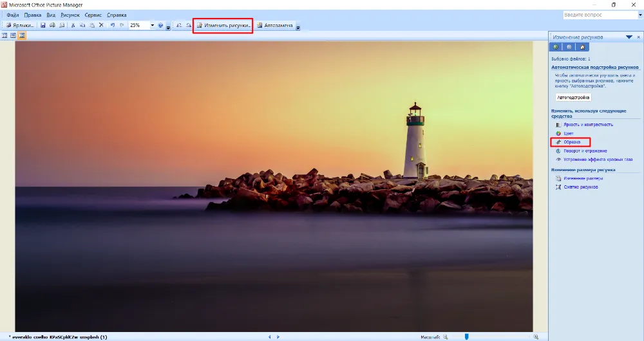Open the Введите вопрос dropdown arrow
This screenshot has width=644, height=341.
pos(640,15)
